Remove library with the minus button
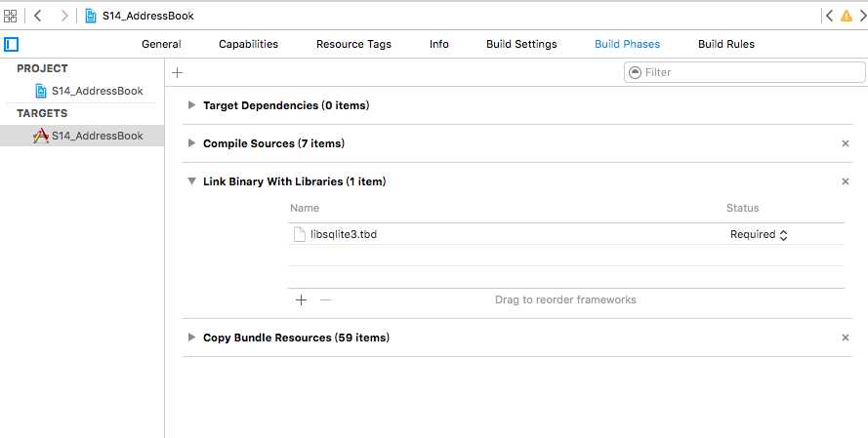 click(x=326, y=299)
